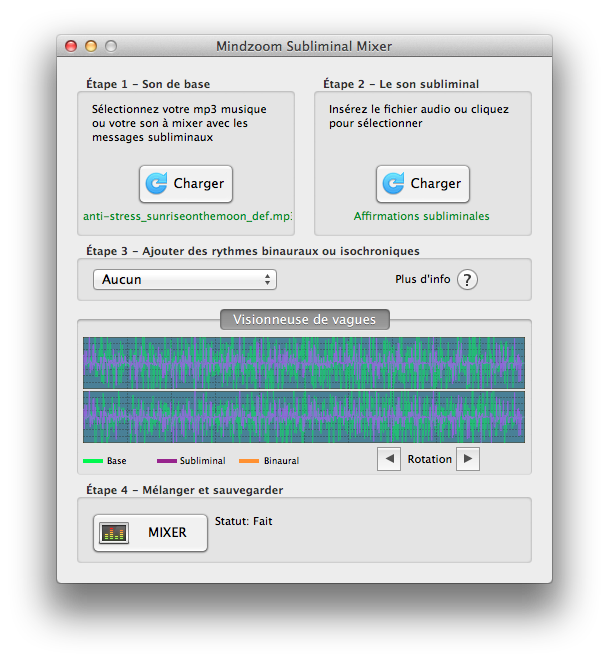This screenshot has height=662, width=609.
Task: Click the MIXER button
Action: pyautogui.click(x=150, y=533)
